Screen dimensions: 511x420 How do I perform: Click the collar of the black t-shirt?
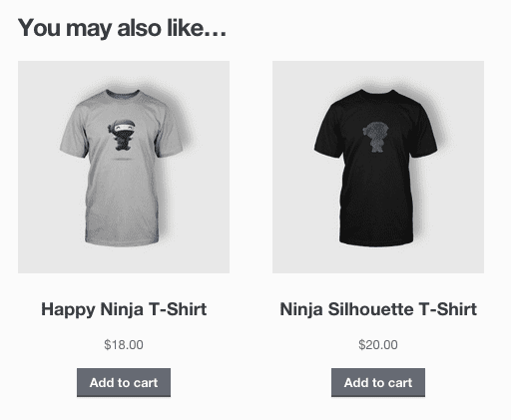click(377, 93)
